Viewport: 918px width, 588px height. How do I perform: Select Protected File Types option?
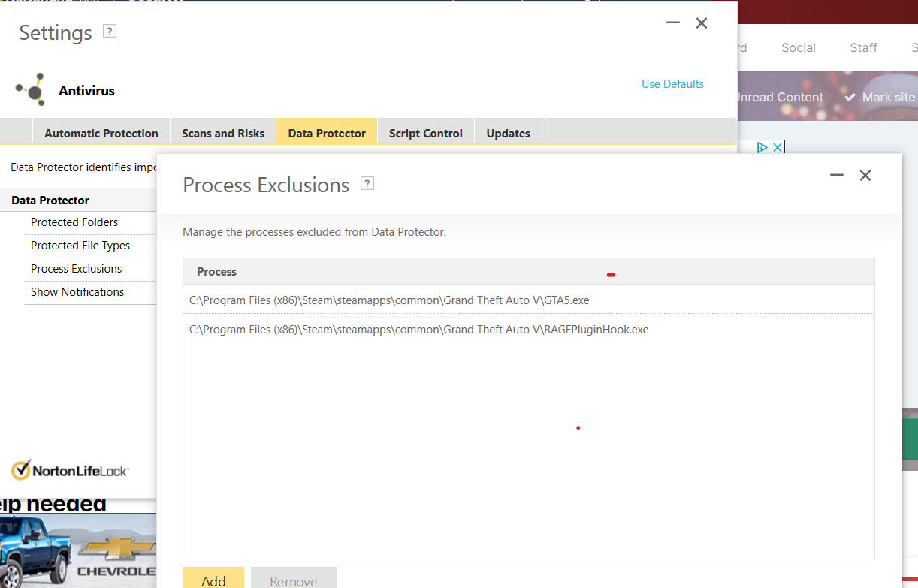coord(80,246)
